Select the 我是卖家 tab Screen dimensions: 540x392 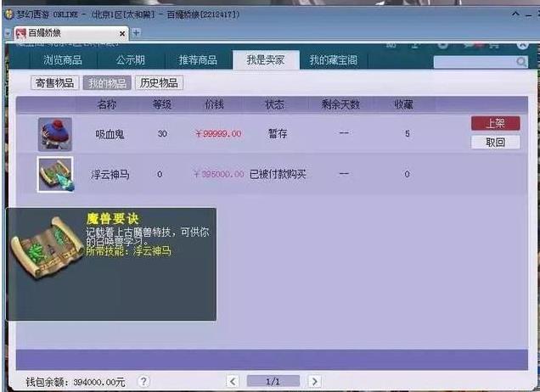(x=266, y=60)
